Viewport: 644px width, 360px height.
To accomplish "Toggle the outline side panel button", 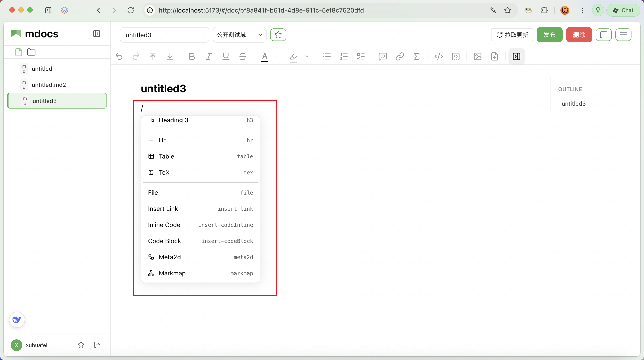I will (x=517, y=57).
